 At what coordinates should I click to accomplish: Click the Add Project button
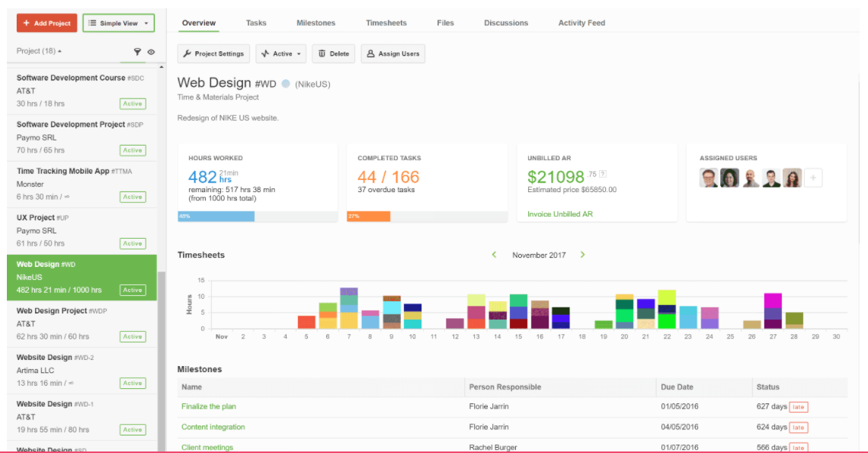(x=46, y=24)
